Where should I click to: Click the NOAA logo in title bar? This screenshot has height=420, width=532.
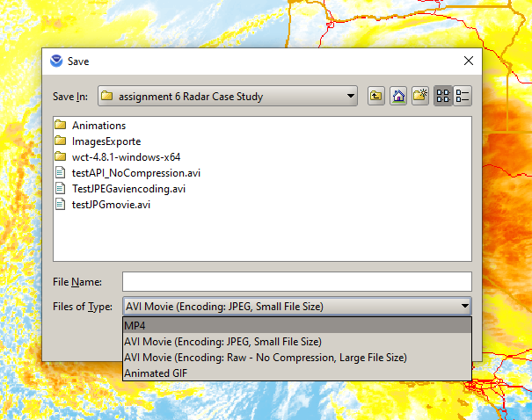click(x=57, y=62)
